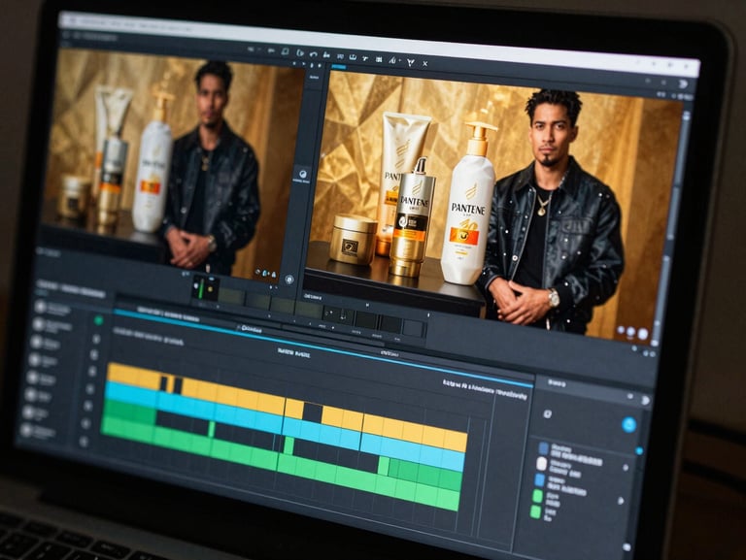Select the topmost blue swatch in the right panel list
The height and width of the screenshot is (560, 746).
pyautogui.click(x=543, y=447)
